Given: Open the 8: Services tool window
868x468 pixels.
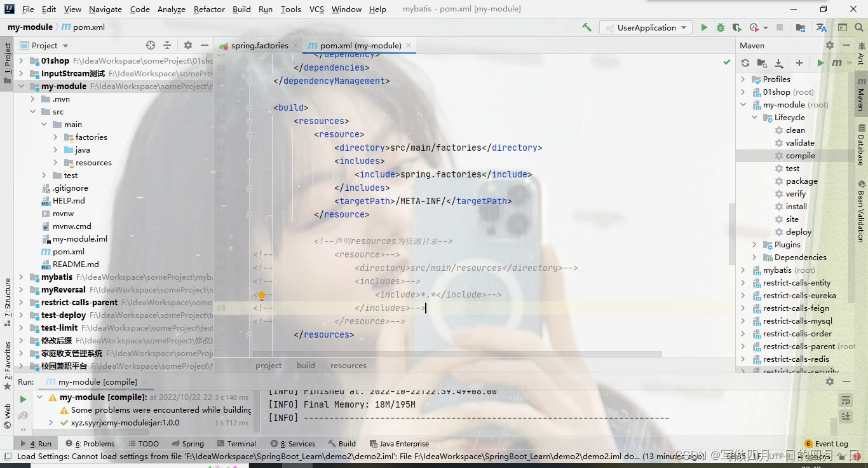Looking at the screenshot, I should pyautogui.click(x=293, y=444).
